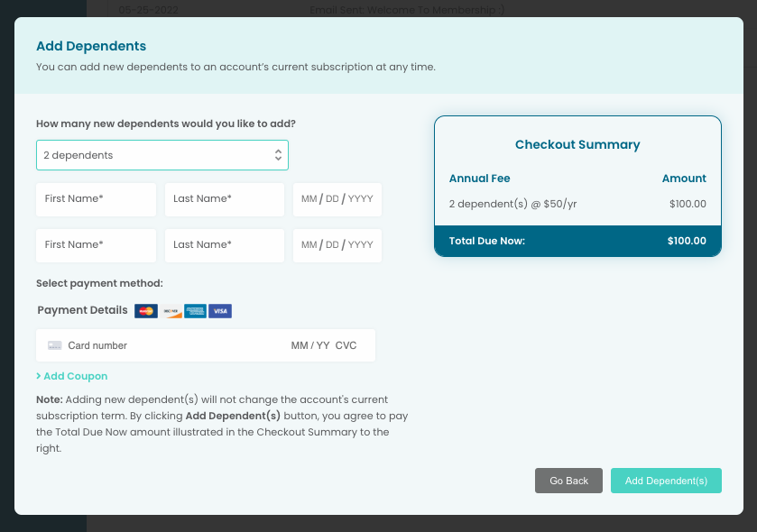
Task: Click the dropdown stepper arrows showing 2 dependents
Action: coord(279,154)
